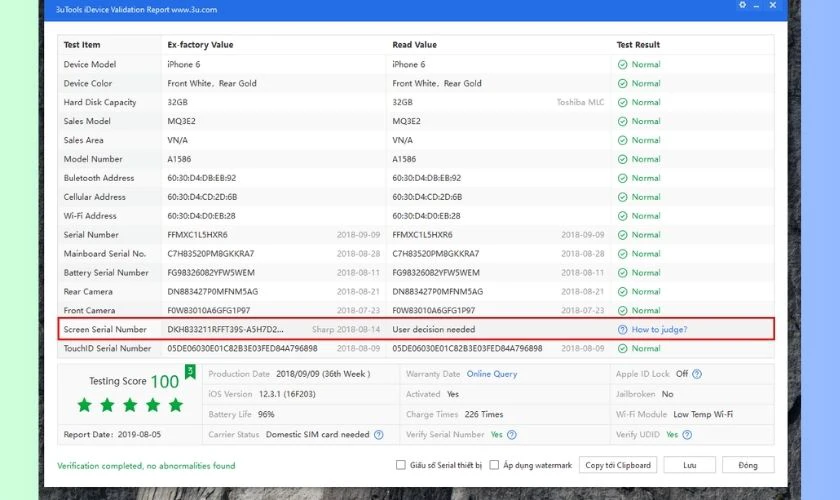Click the Low Temp Wi-Fi value
The width and height of the screenshot is (840, 500).
[703, 414]
